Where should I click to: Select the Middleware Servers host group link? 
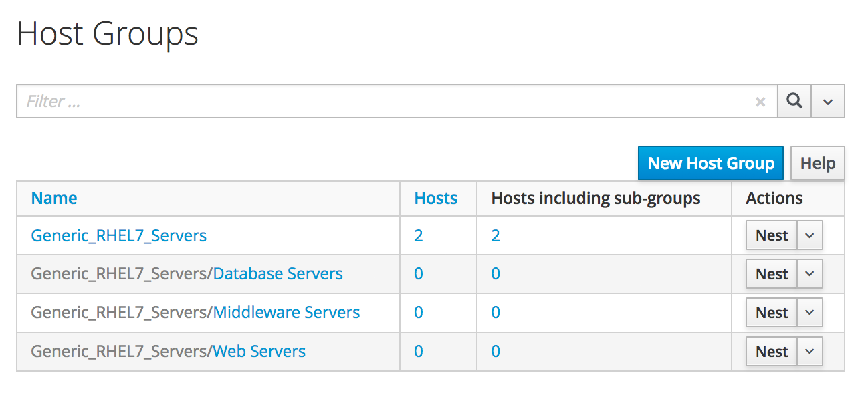coord(286,313)
